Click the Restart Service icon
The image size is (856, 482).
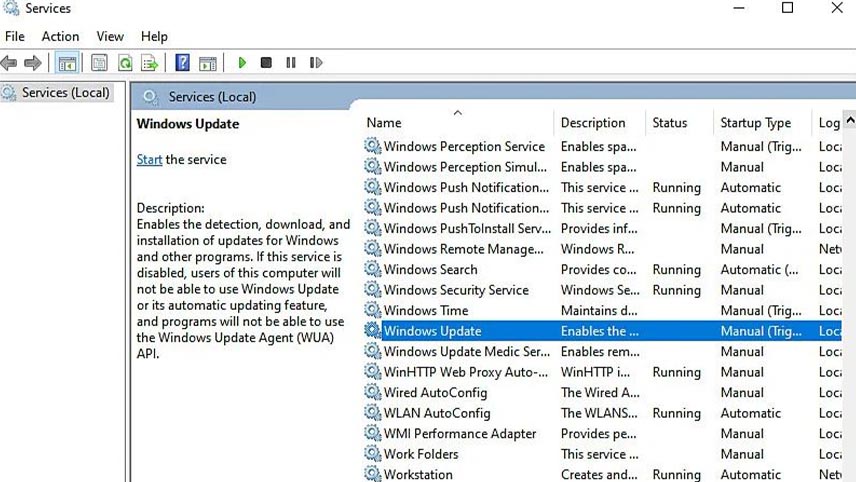pos(316,63)
